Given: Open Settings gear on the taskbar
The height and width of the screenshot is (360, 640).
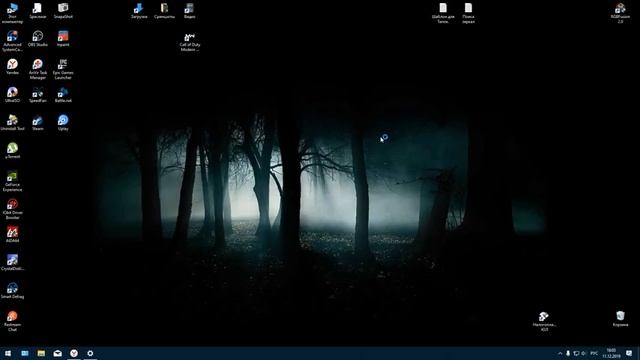Looking at the screenshot, I should [90, 353].
